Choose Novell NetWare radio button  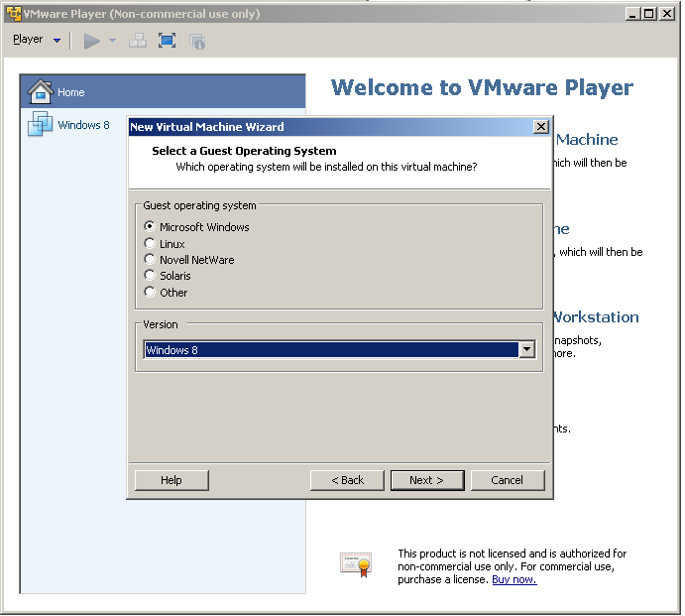point(150,260)
